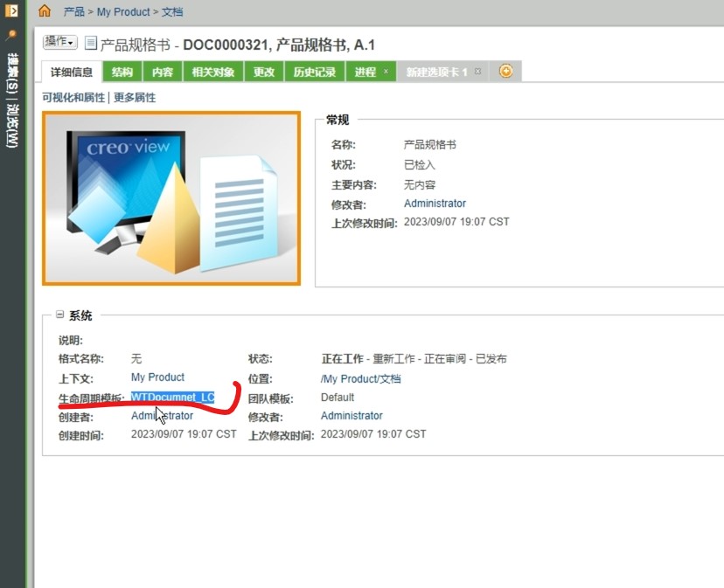724x588 pixels.
Task: Open the 历史记录 tab
Action: (x=315, y=72)
